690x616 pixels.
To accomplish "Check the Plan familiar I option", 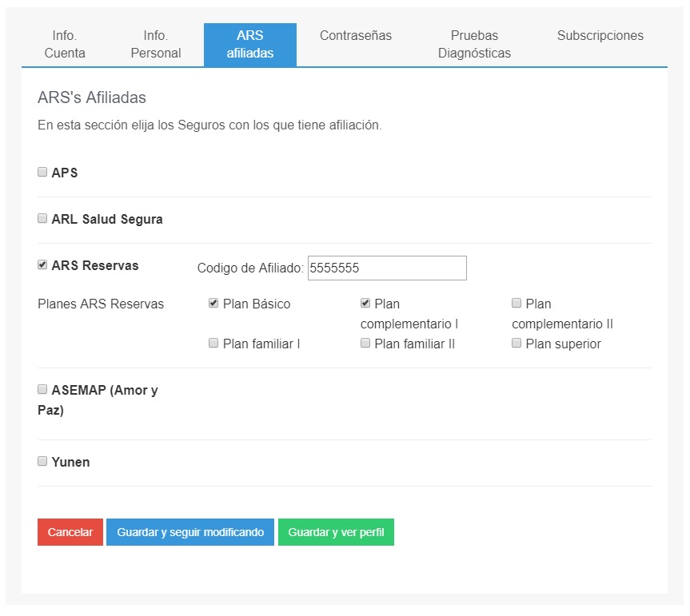I will pyautogui.click(x=213, y=343).
